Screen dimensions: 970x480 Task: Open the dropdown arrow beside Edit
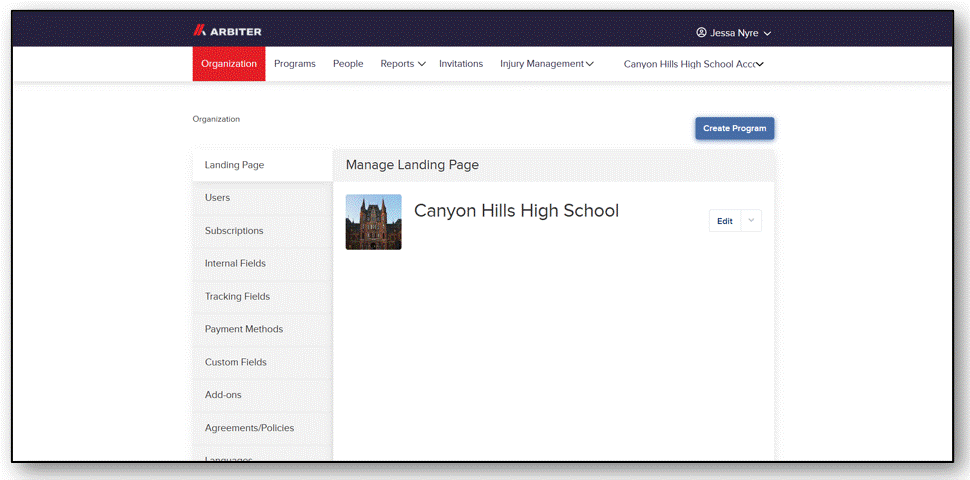[x=751, y=221]
